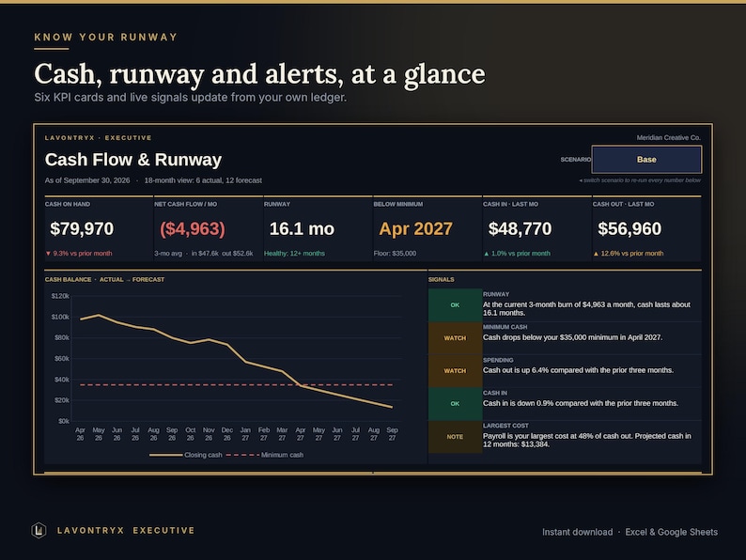
Task: Click 'Instant download' footer text
Action: pos(577,532)
